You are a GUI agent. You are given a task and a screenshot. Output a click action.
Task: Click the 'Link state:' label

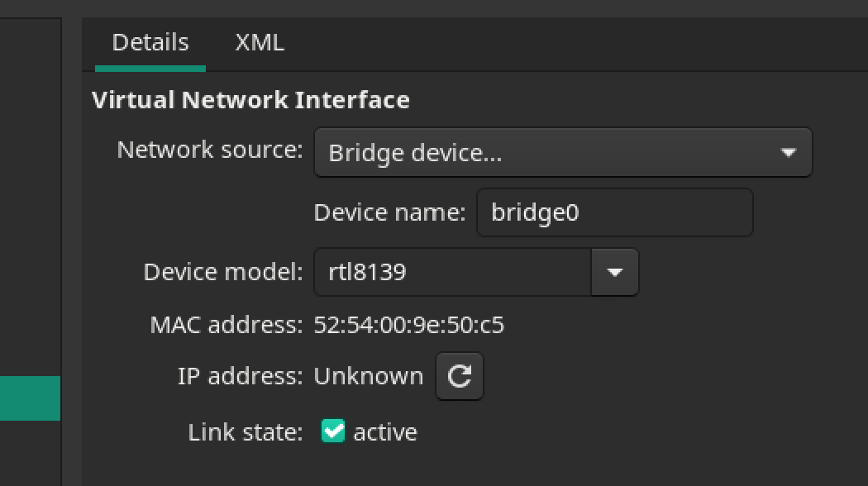246,431
